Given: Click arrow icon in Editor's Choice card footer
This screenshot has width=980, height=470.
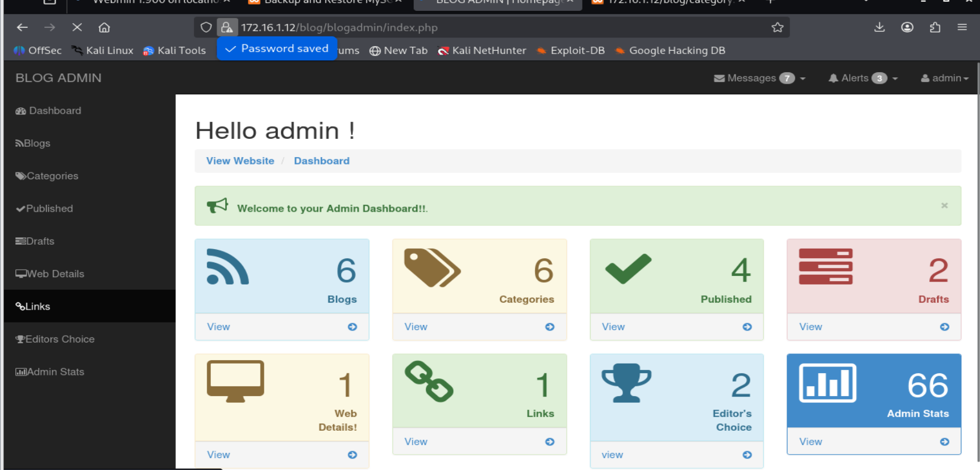Looking at the screenshot, I should [x=747, y=455].
